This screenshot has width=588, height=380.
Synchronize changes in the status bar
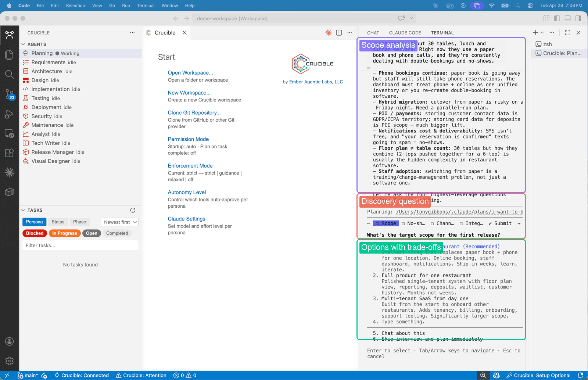tap(44, 376)
